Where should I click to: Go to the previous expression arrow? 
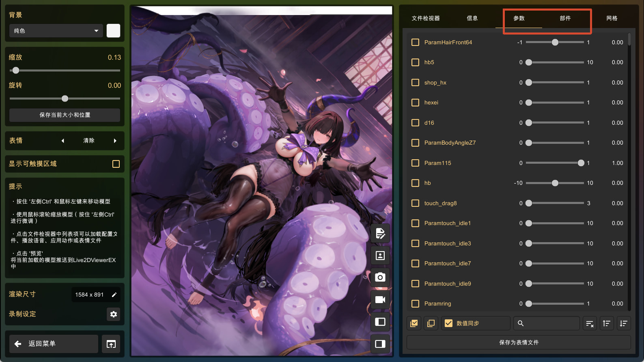pyautogui.click(x=63, y=141)
